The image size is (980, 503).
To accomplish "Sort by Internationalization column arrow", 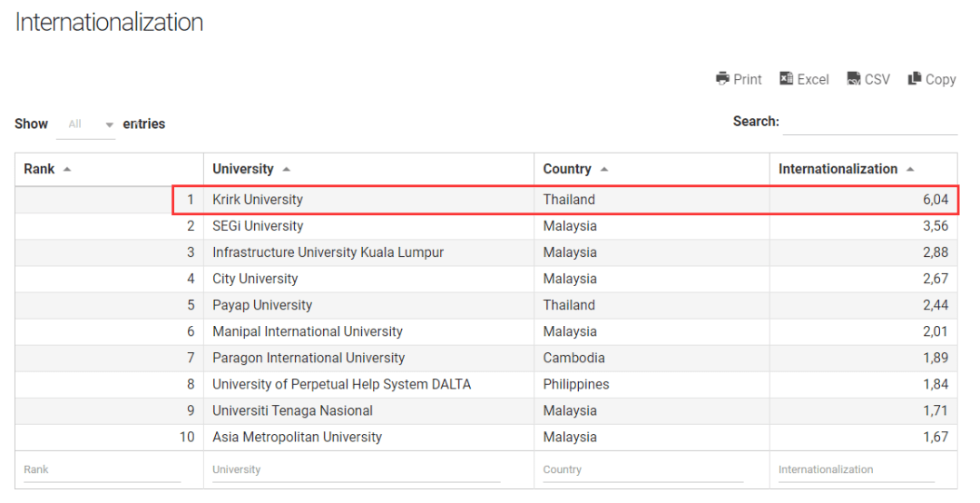I will pyautogui.click(x=910, y=170).
